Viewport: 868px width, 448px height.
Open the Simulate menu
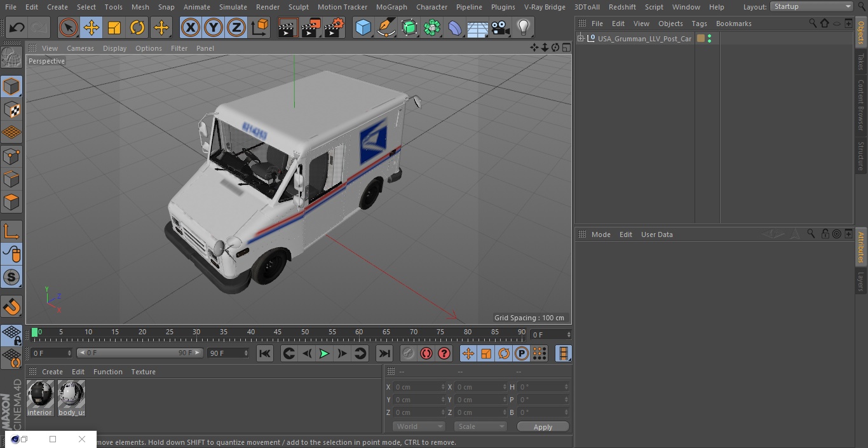click(x=233, y=7)
